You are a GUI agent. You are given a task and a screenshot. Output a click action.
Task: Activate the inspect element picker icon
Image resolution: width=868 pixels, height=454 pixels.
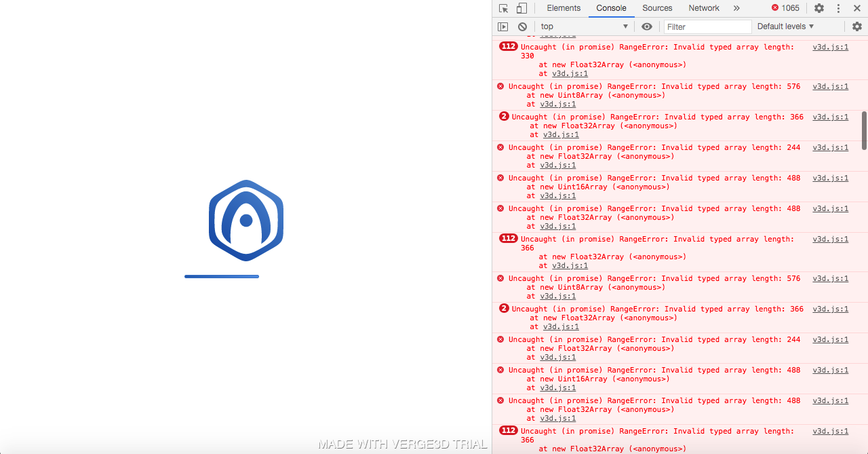point(503,8)
